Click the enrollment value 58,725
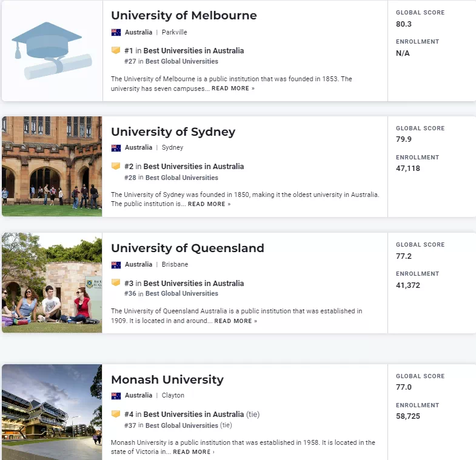476x460 pixels. [408, 416]
